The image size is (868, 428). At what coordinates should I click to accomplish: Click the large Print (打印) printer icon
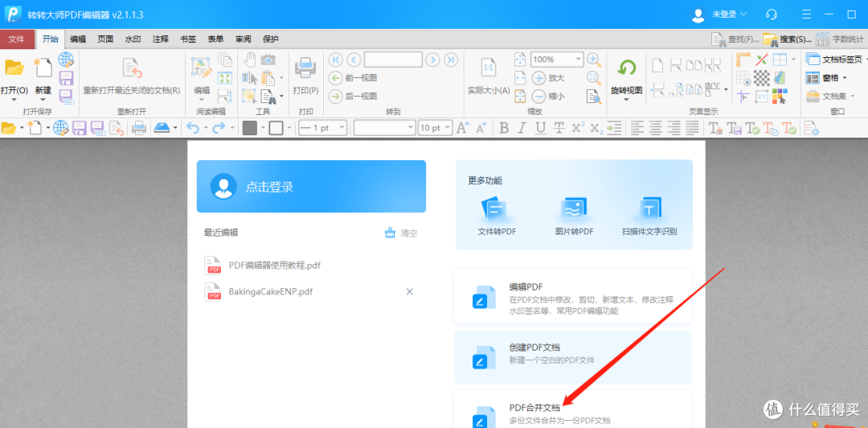coord(305,68)
